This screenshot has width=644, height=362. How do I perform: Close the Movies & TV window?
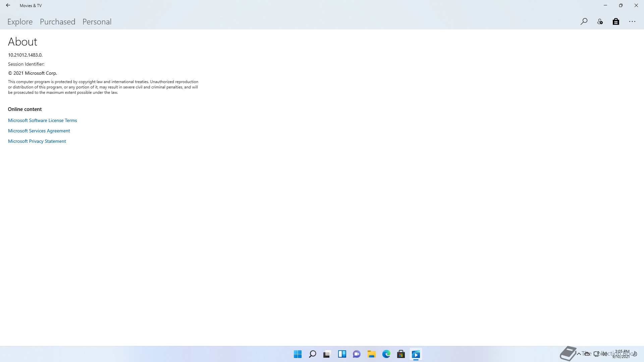point(636,5)
